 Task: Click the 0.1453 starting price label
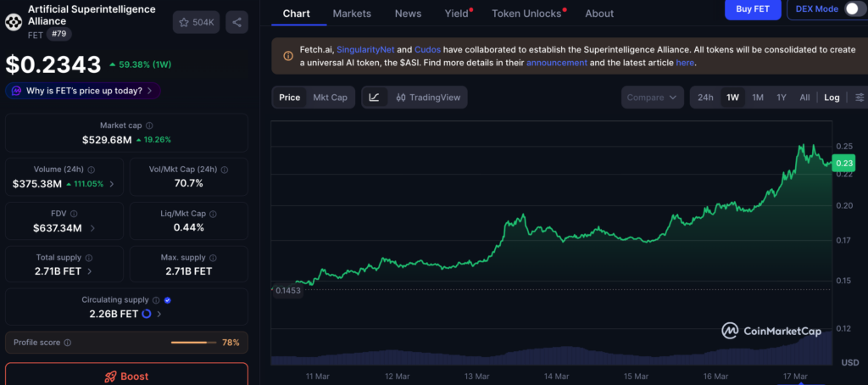click(288, 290)
